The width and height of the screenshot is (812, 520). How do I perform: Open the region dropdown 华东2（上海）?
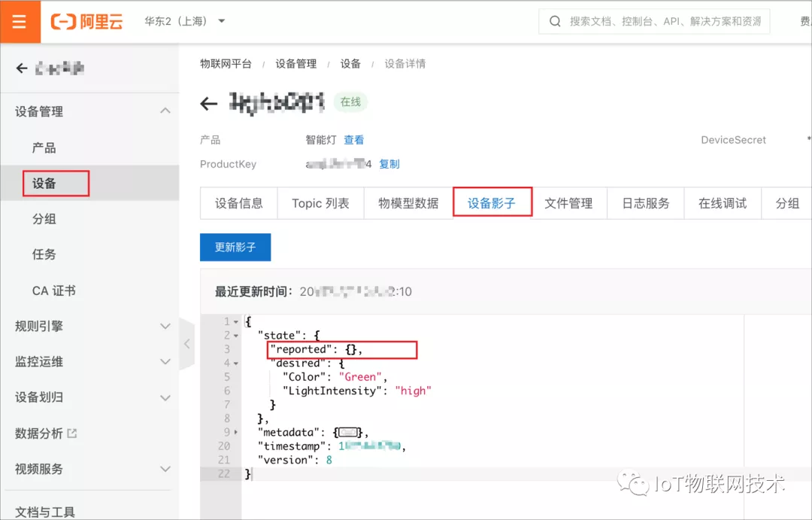[x=184, y=21]
